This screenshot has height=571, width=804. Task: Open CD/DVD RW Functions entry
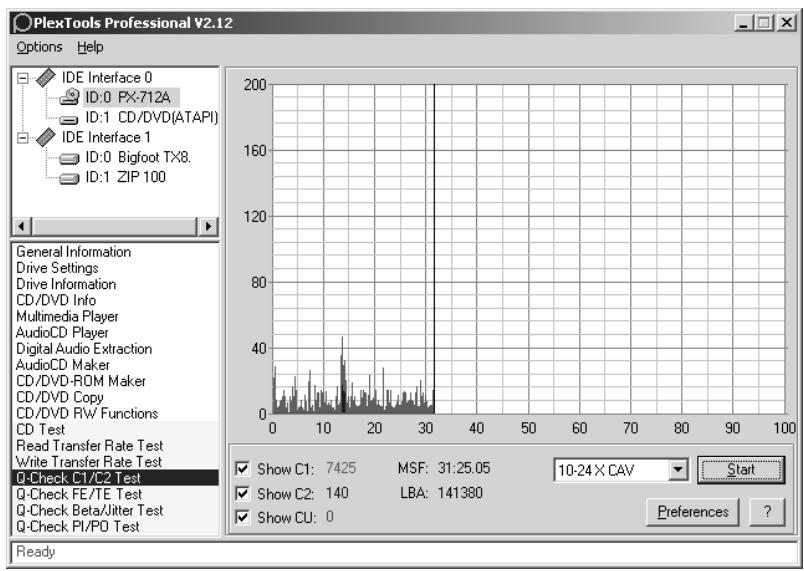[x=87, y=413]
